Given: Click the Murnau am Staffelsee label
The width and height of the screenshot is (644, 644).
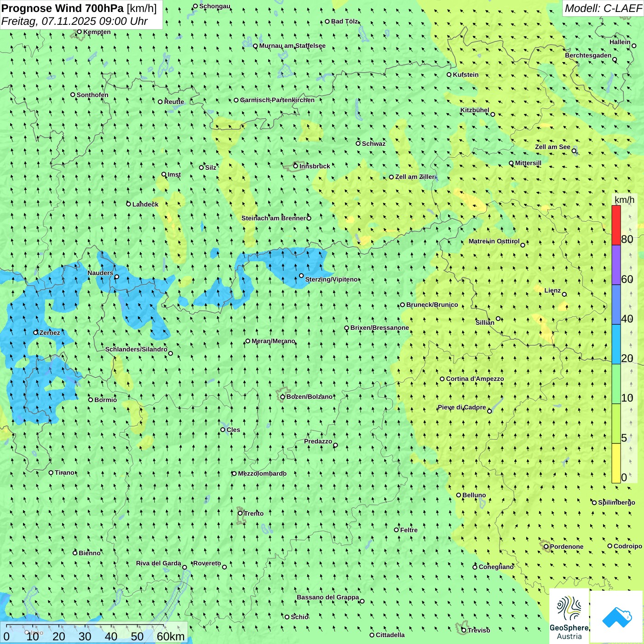Looking at the screenshot, I should 292,46.
